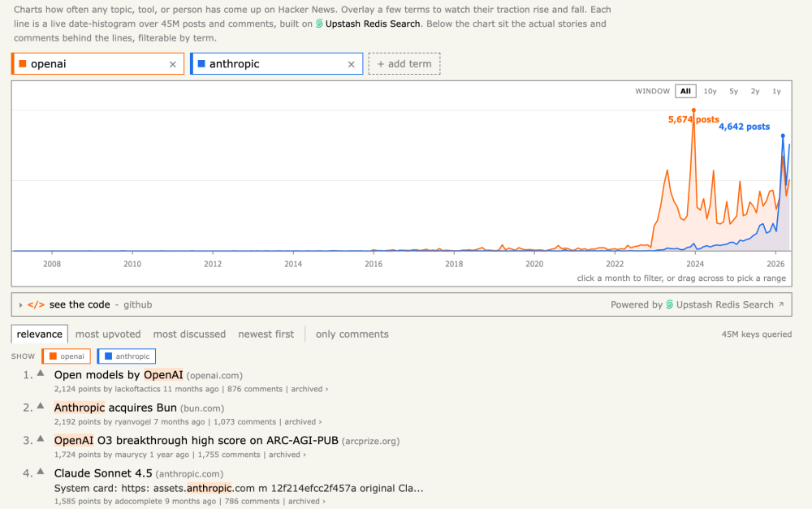Edit the anthropic term input field
The image size is (812, 509).
click(275, 63)
